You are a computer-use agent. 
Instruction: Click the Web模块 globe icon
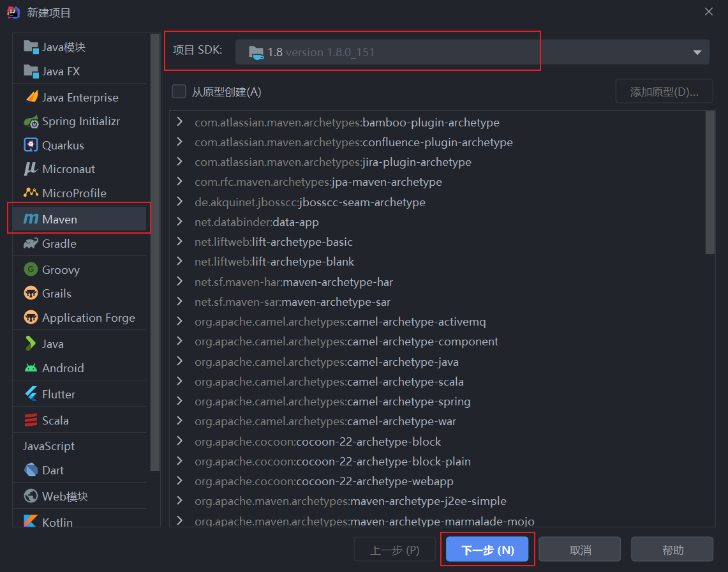(31, 496)
